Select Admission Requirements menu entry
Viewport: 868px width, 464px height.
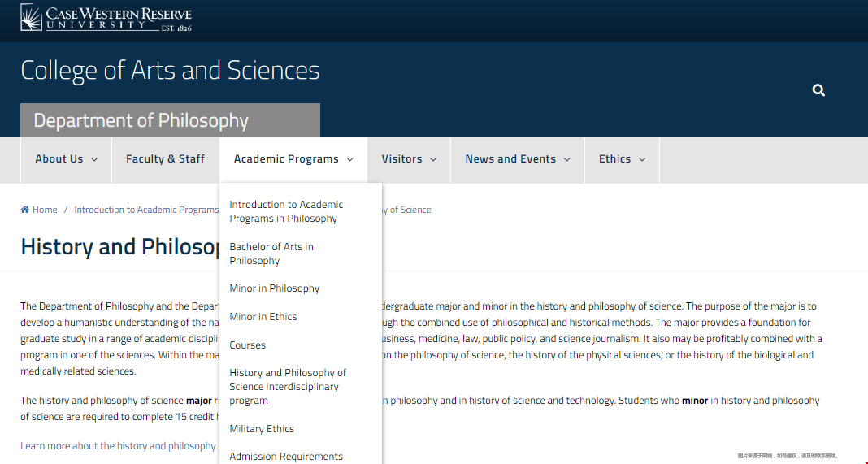pos(286,457)
